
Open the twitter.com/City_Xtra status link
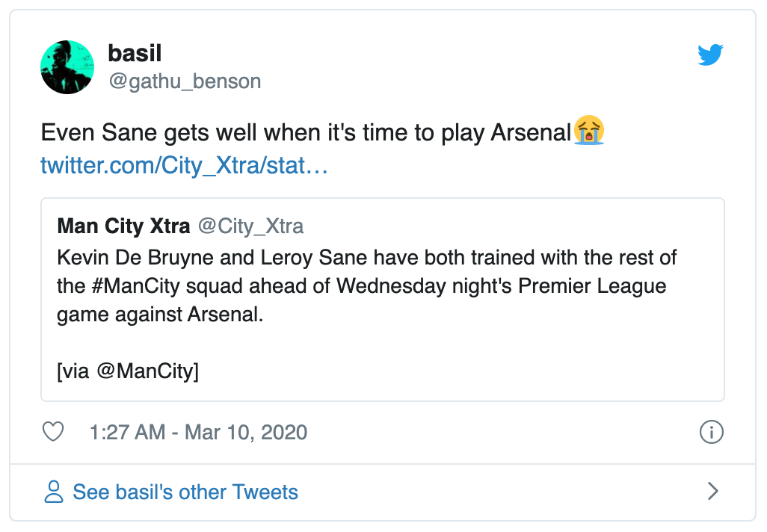click(x=183, y=165)
